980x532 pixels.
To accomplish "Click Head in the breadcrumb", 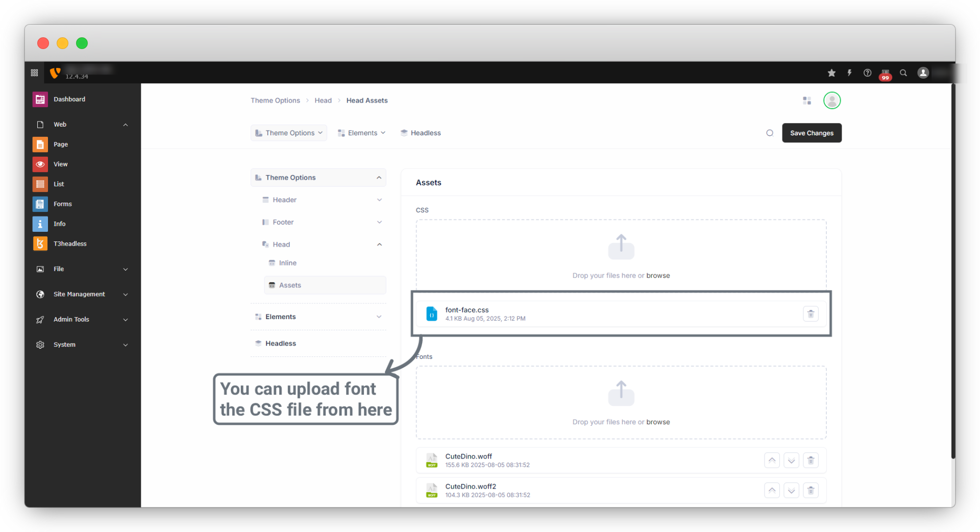I will (x=323, y=101).
